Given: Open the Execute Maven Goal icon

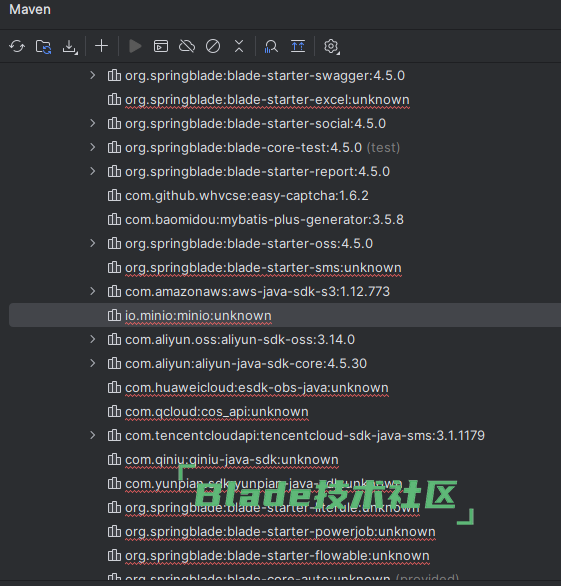Looking at the screenshot, I should point(161,46).
